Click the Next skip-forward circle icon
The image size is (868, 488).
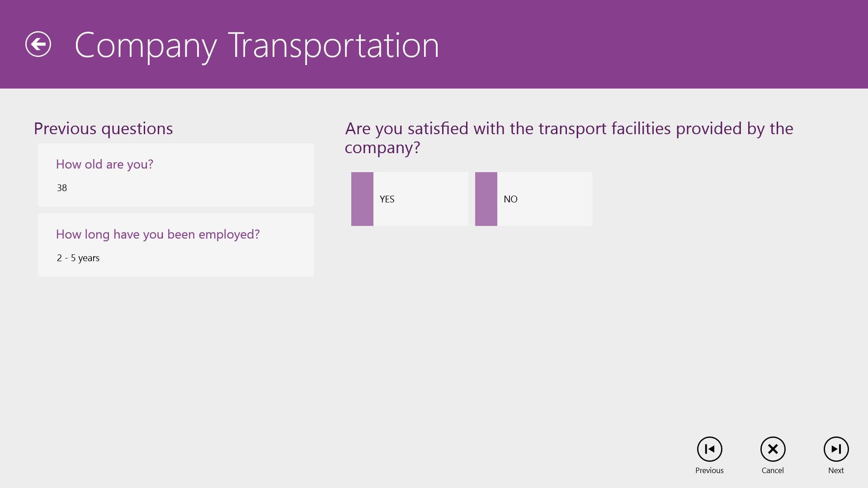coord(836,449)
